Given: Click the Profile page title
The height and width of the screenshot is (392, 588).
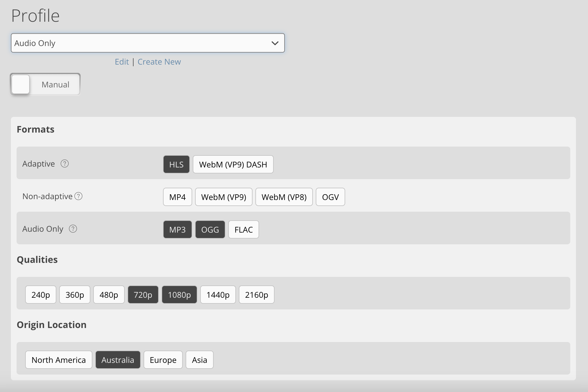Looking at the screenshot, I should pos(35,15).
